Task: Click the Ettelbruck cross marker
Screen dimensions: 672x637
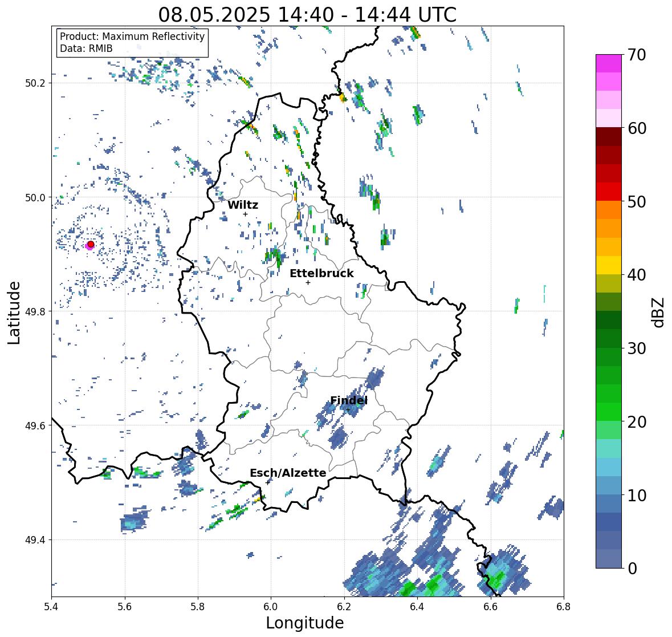Action: (x=308, y=282)
